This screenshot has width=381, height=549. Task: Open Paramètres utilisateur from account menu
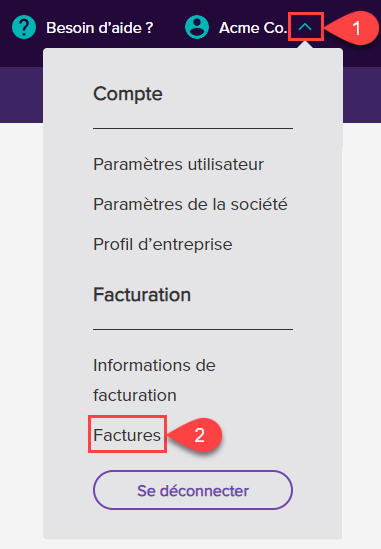pos(178,164)
